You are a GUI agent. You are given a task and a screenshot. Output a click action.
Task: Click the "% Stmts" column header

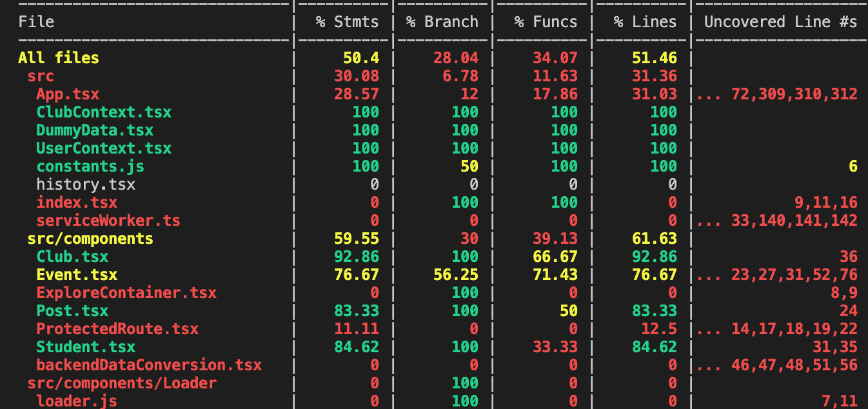pos(347,22)
